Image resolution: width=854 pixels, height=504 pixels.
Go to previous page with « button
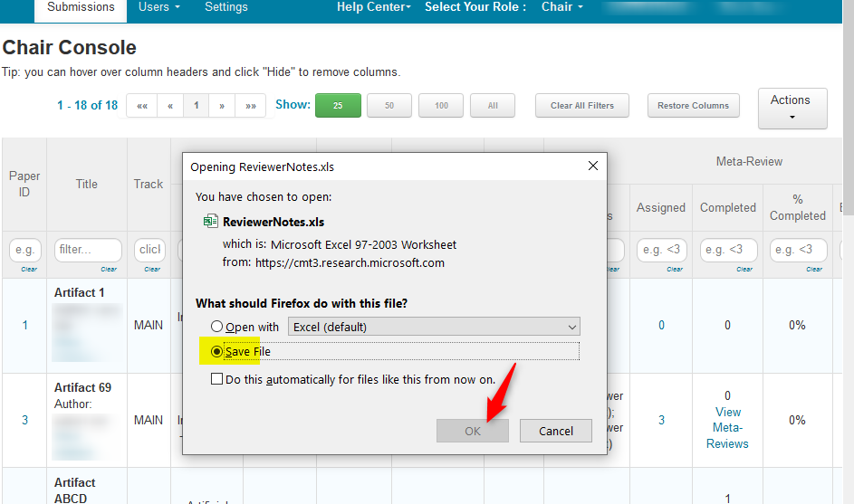pyautogui.click(x=170, y=106)
